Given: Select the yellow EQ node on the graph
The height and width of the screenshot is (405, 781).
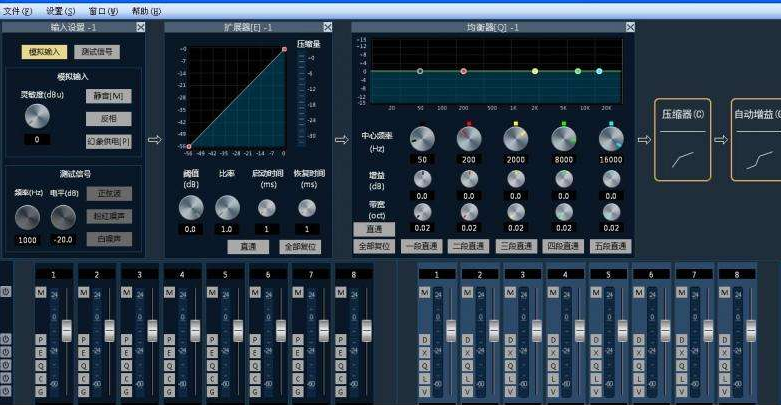Looking at the screenshot, I should click(534, 71).
